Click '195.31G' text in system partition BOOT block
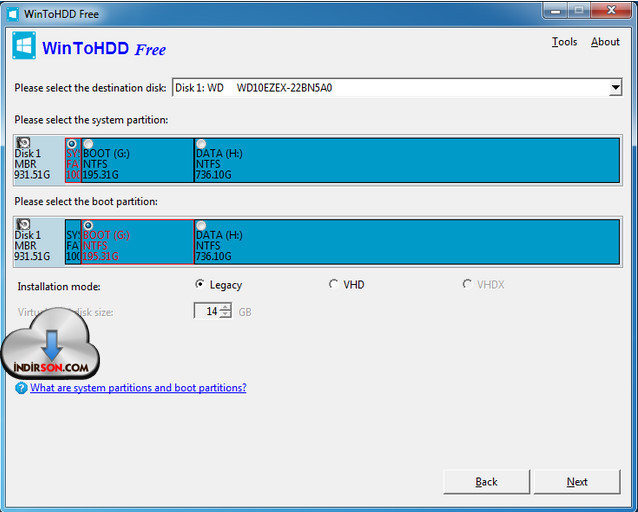This screenshot has height=512, width=638. [101, 175]
